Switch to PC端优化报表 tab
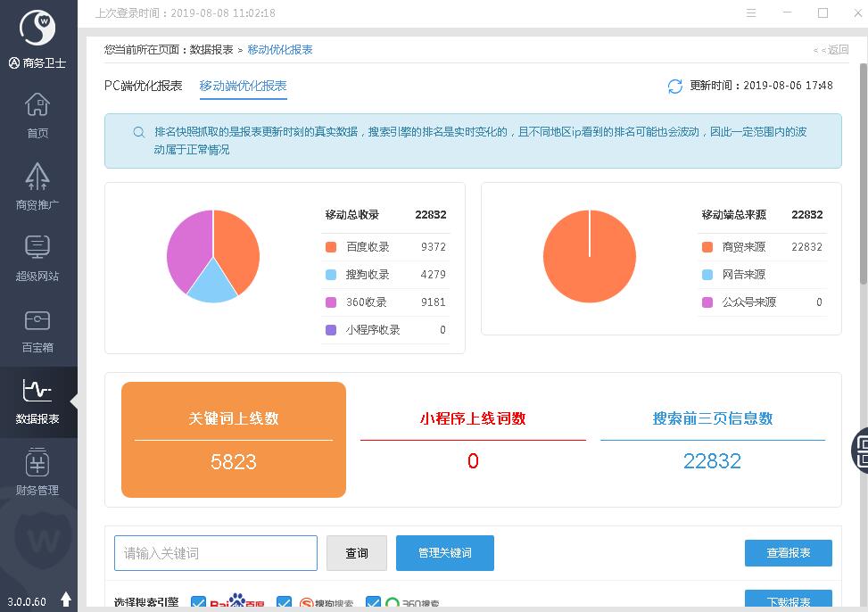 [x=143, y=86]
